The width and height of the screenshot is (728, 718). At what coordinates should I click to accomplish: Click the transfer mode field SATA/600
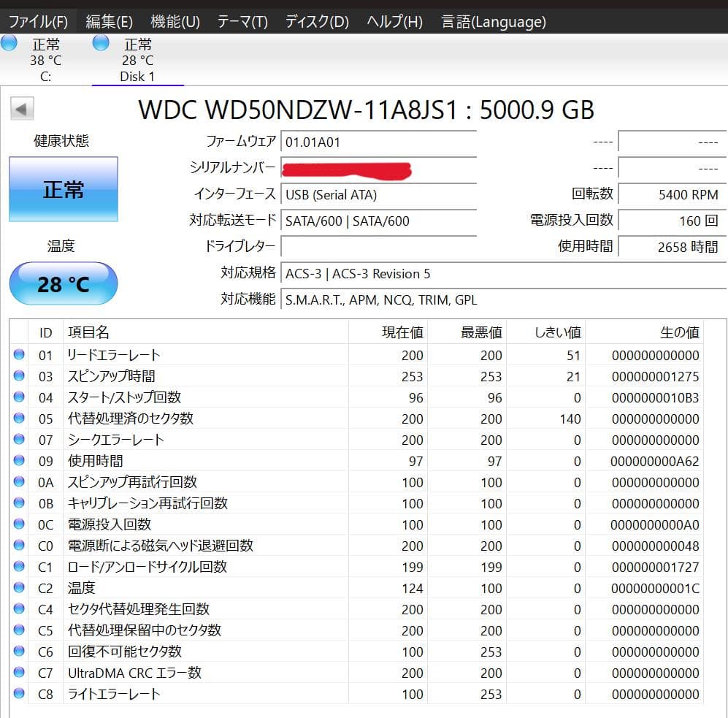click(x=379, y=221)
